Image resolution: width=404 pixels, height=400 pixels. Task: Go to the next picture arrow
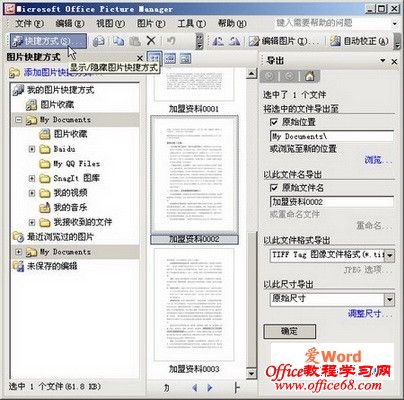tap(210, 388)
